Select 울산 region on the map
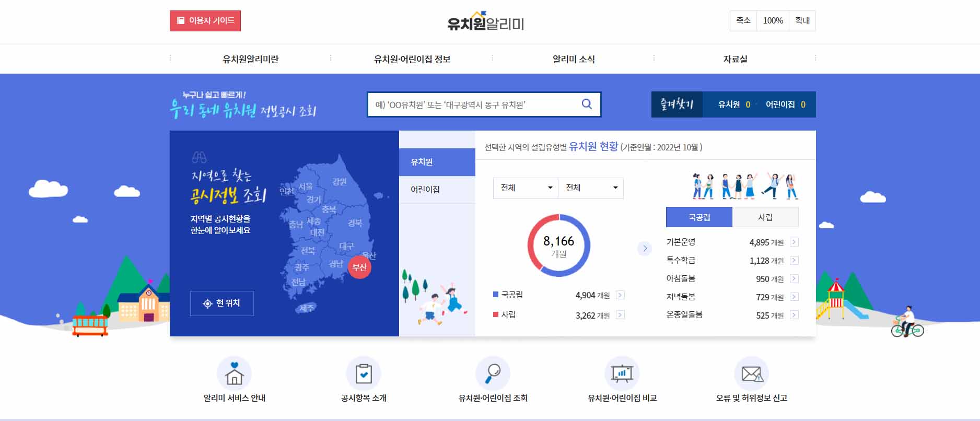Image resolution: width=980 pixels, height=421 pixels. point(369,255)
